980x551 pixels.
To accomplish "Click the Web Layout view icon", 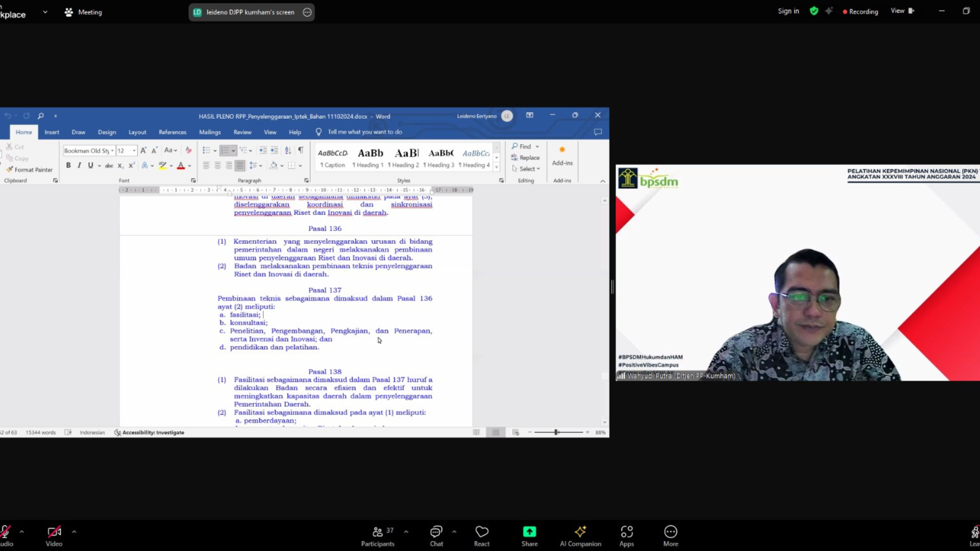I will (x=516, y=432).
